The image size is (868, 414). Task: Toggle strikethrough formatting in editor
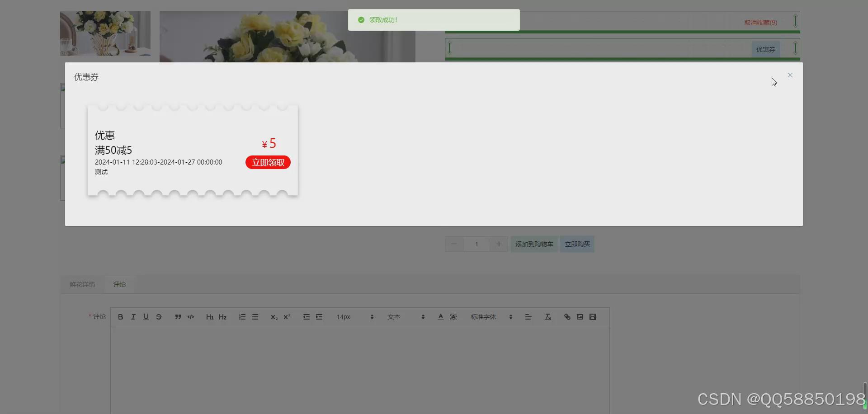pyautogui.click(x=158, y=317)
